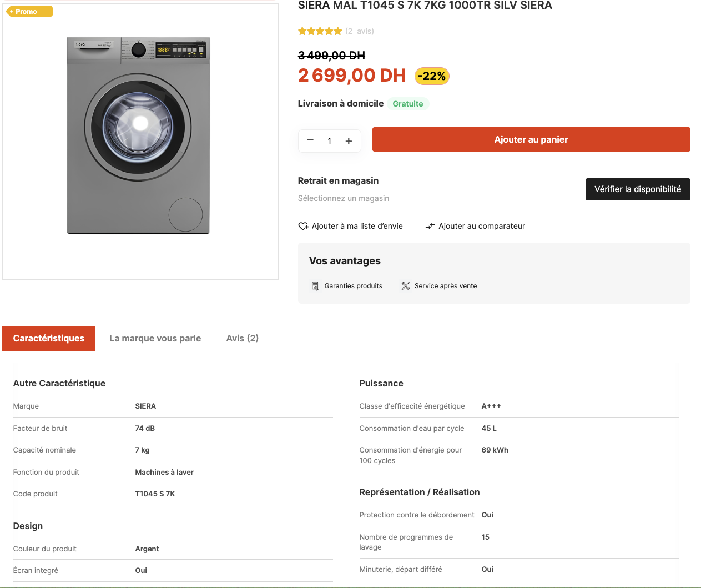Click the 15 wash programs value

tap(486, 537)
